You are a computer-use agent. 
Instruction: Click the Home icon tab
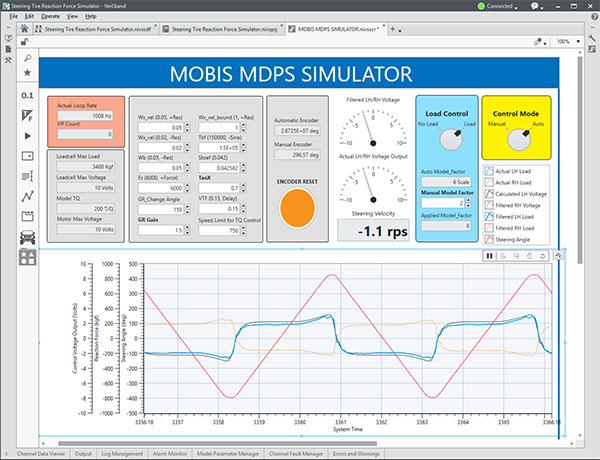(x=24, y=29)
